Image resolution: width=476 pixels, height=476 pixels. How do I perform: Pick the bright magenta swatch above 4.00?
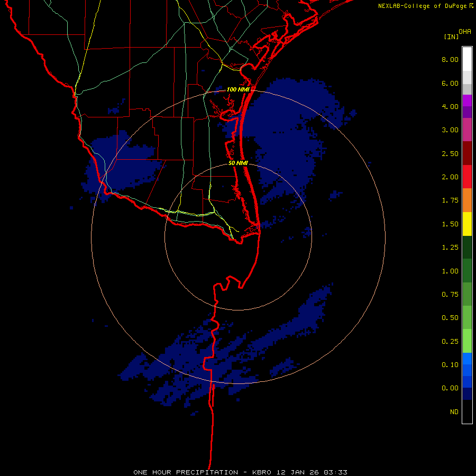467,100
